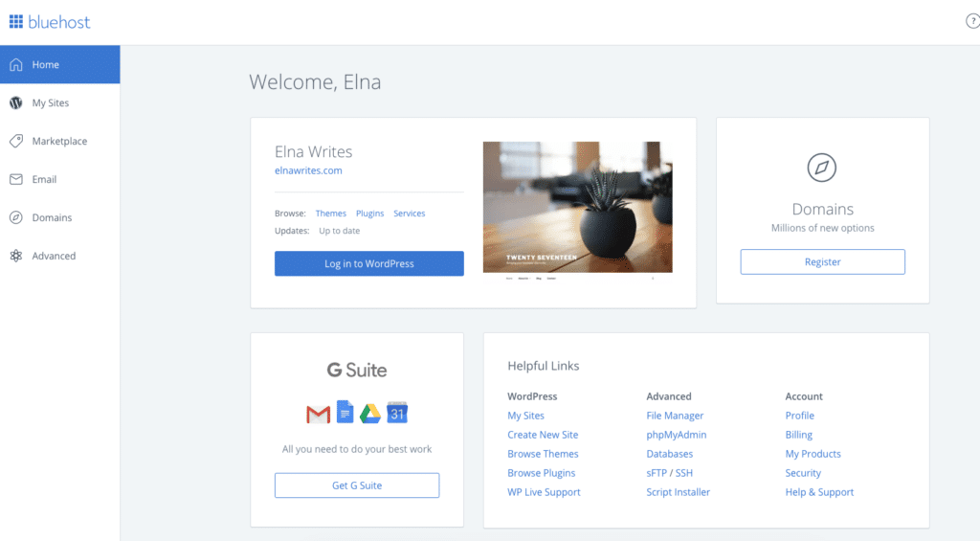
Task: Click the atom icon beside Advanced
Action: pos(16,256)
